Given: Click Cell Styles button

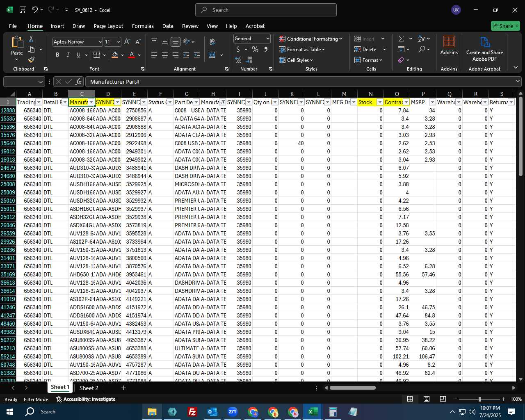Looking at the screenshot, I should [x=296, y=60].
